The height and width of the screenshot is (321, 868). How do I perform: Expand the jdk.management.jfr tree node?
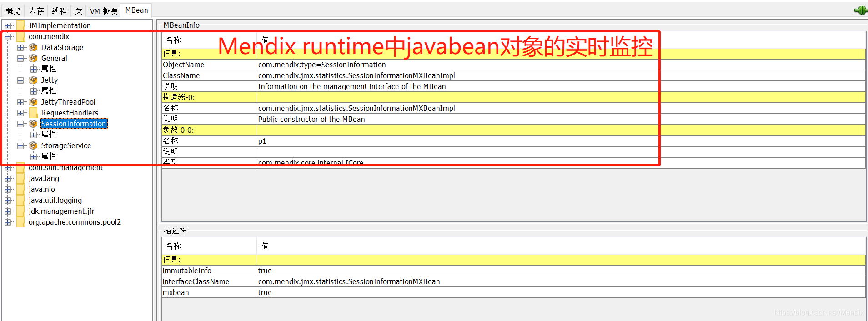[8, 211]
